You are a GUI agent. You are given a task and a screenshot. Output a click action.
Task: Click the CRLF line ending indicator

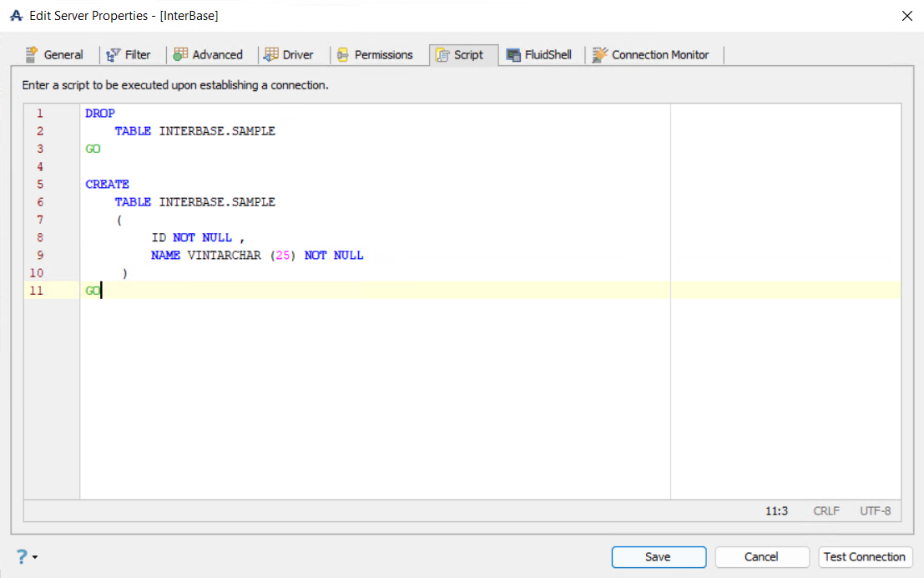click(826, 511)
